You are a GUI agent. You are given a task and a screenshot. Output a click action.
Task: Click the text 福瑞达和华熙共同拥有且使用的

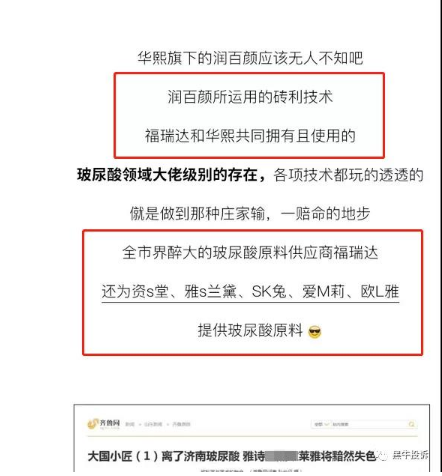pyautogui.click(x=250, y=136)
